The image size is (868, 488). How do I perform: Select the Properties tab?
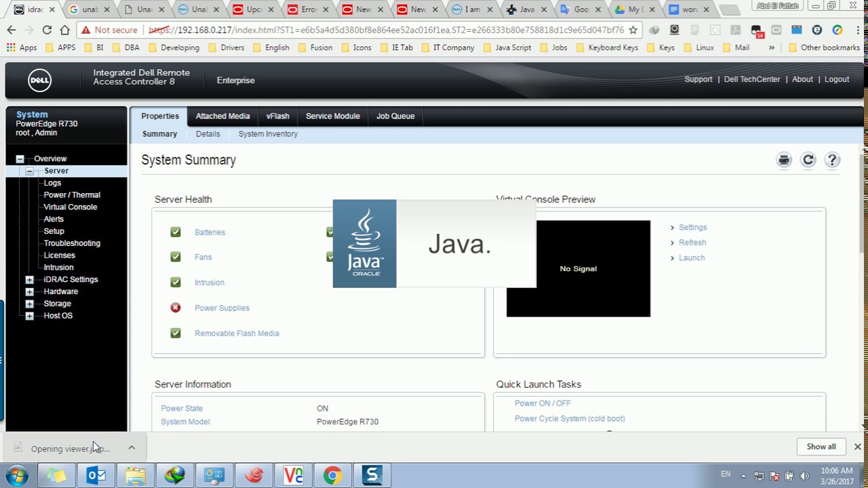[x=160, y=116]
